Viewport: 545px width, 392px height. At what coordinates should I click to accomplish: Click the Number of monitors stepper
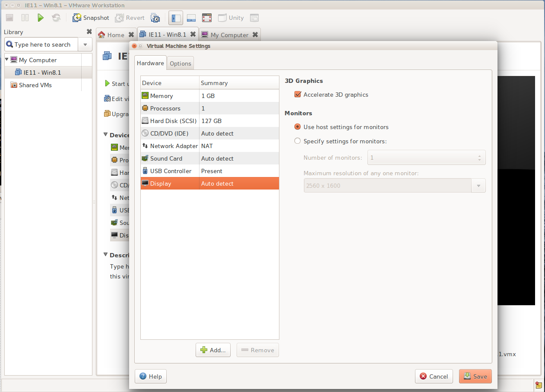point(479,158)
